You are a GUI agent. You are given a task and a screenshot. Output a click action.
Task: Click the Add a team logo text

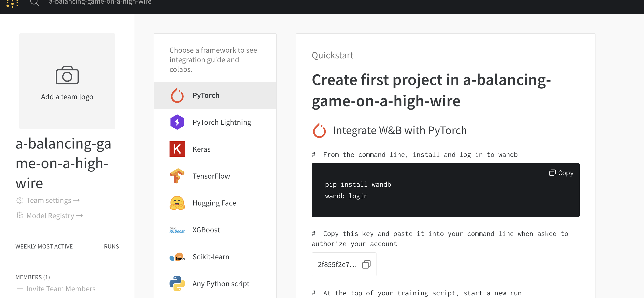67,97
